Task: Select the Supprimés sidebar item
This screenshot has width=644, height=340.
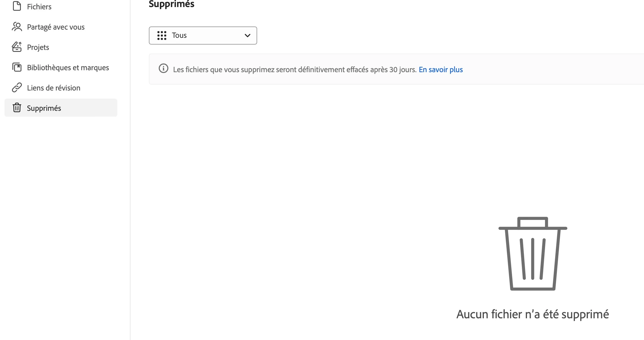Action: tap(44, 108)
